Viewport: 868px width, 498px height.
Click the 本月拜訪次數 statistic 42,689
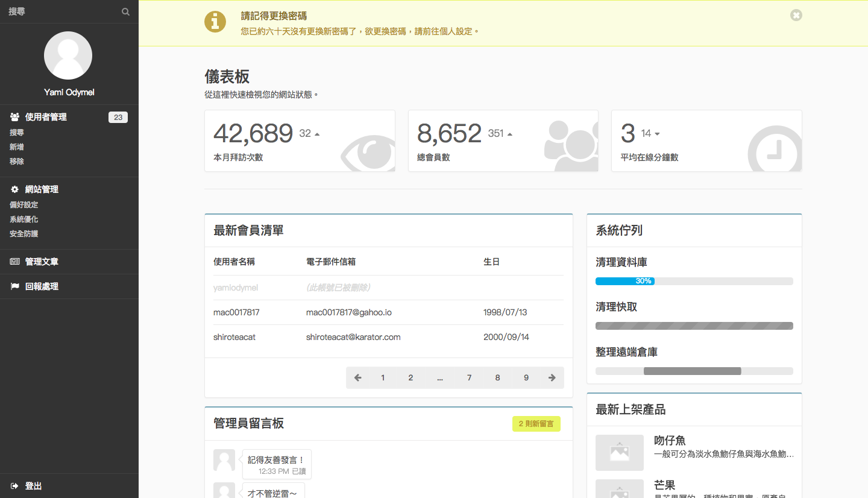click(253, 134)
